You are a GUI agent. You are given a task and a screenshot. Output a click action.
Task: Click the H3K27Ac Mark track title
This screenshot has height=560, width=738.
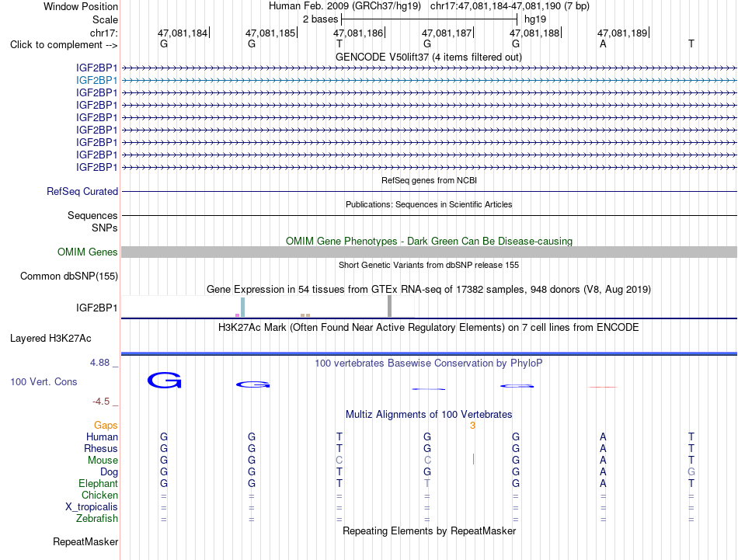click(x=429, y=327)
